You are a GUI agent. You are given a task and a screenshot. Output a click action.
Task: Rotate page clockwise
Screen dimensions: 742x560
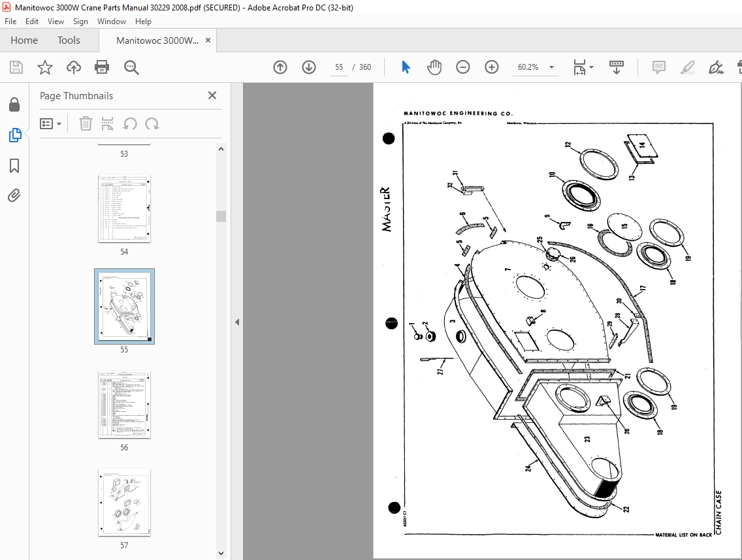(152, 124)
